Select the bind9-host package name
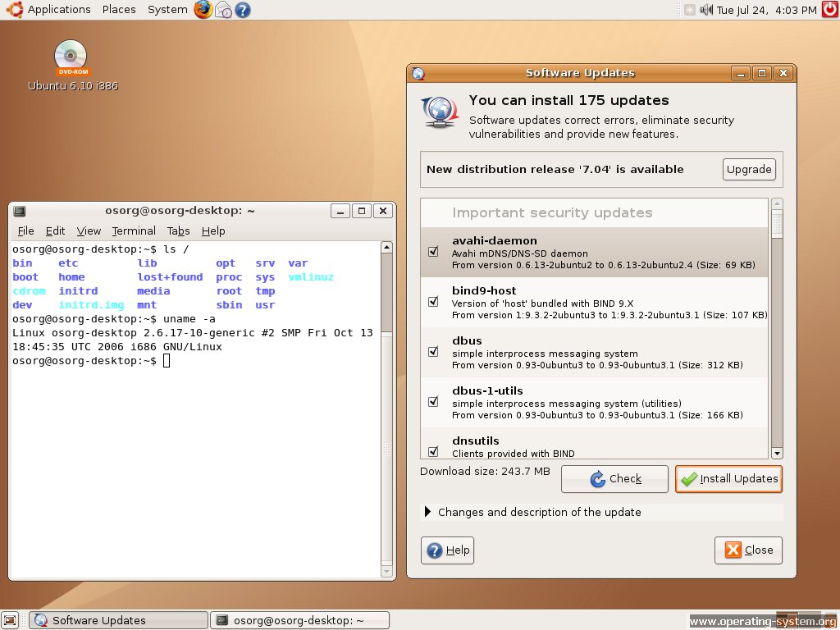The height and width of the screenshot is (630, 840). click(484, 290)
